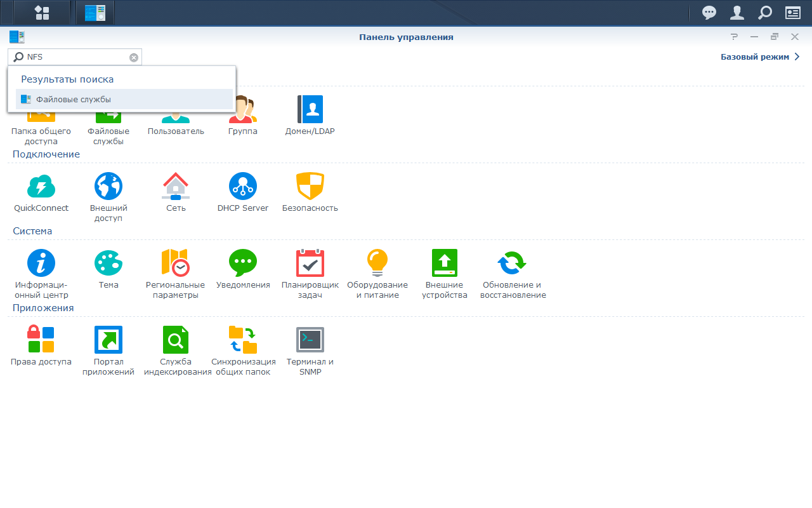Click the Панель управления window title
This screenshot has height=508, width=812.
click(x=406, y=37)
